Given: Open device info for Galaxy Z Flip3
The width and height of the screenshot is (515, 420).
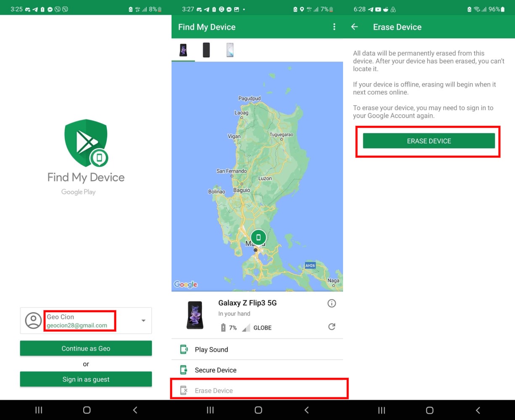Looking at the screenshot, I should point(332,303).
